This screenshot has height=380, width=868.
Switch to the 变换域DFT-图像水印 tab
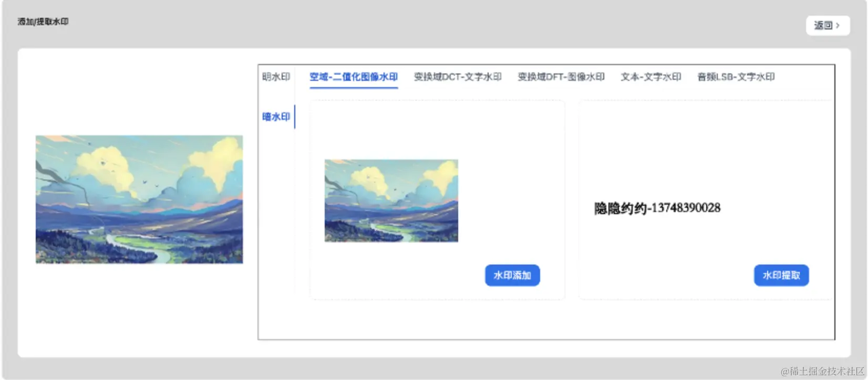pos(561,77)
